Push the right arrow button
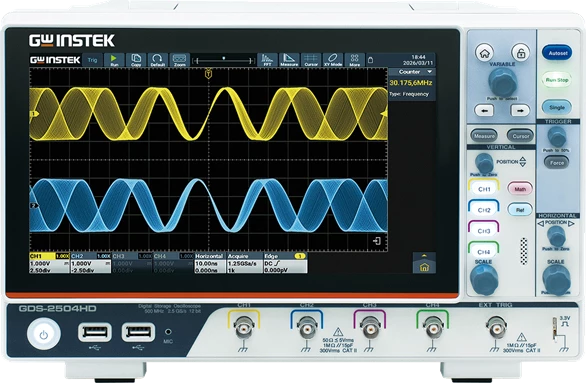The width and height of the screenshot is (586, 383). 520,111
